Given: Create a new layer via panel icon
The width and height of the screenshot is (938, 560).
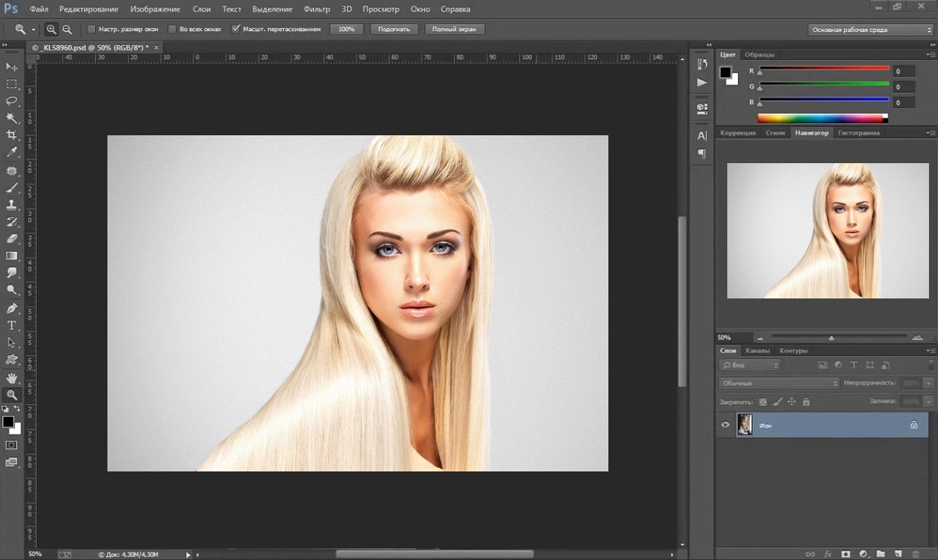Looking at the screenshot, I should [x=898, y=553].
